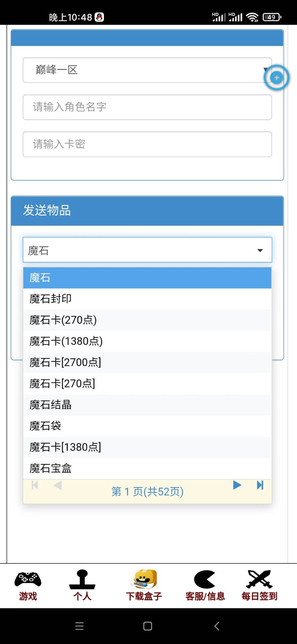Collapse the 魔石 item combo box arrow
Screen dimensions: 297x644
260,251
